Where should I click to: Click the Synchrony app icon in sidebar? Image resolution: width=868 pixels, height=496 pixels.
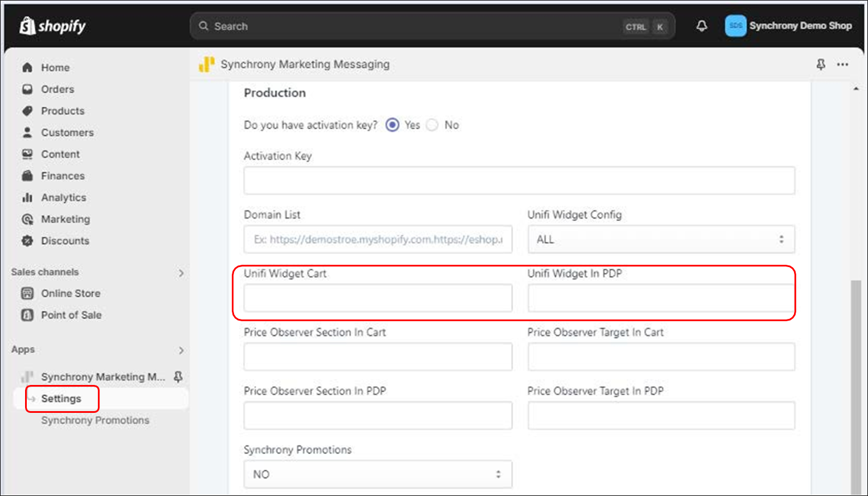pos(27,376)
